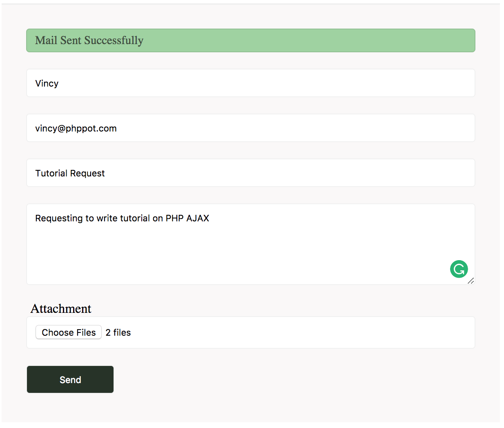Click the Vincy text in the name input
Image resolution: width=504 pixels, height=428 pixels.
pos(47,83)
